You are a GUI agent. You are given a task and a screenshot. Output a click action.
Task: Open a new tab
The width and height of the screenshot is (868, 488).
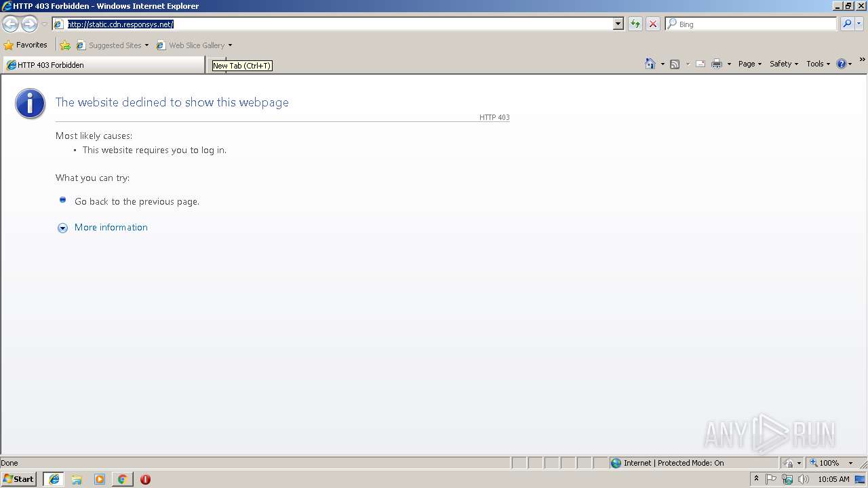(216, 65)
